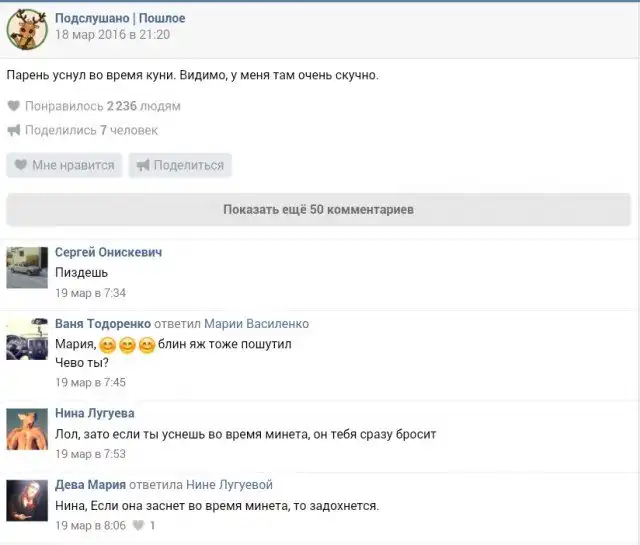The width and height of the screenshot is (640, 545).
Task: Expand "Показать ещё 50 комментариев"
Action: [x=318, y=210]
